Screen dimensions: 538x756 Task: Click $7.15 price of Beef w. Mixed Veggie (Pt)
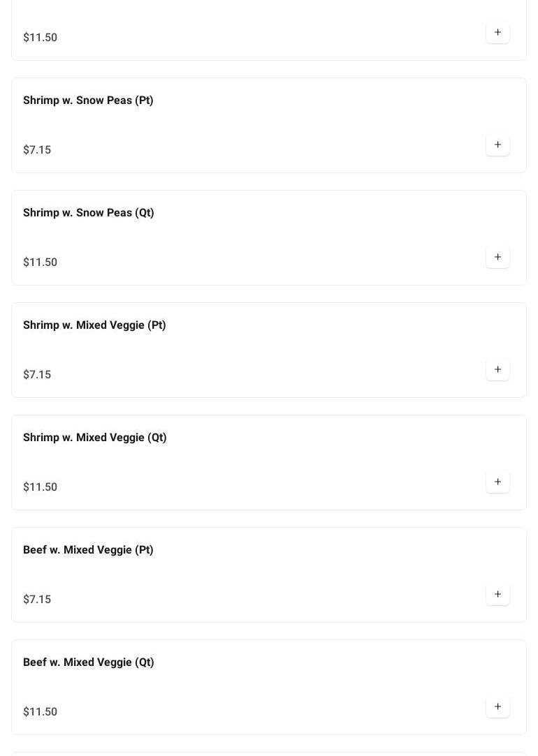[x=37, y=600]
